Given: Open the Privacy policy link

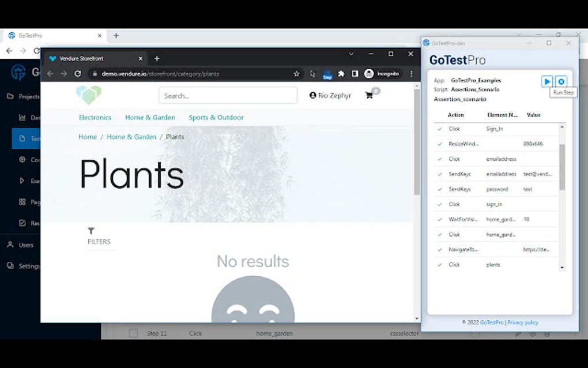Looking at the screenshot, I should [x=523, y=322].
